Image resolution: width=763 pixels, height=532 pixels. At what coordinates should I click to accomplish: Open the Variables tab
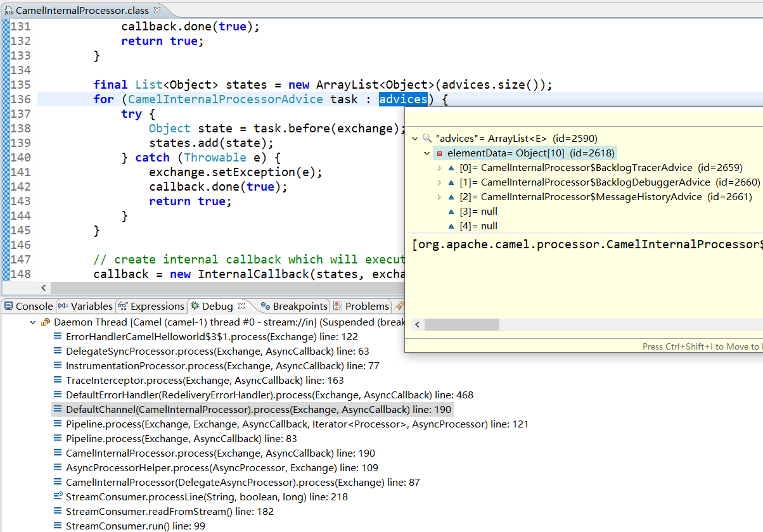pos(86,306)
